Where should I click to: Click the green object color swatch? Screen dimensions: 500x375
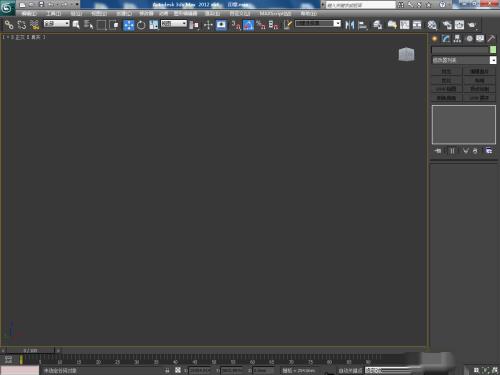click(493, 50)
